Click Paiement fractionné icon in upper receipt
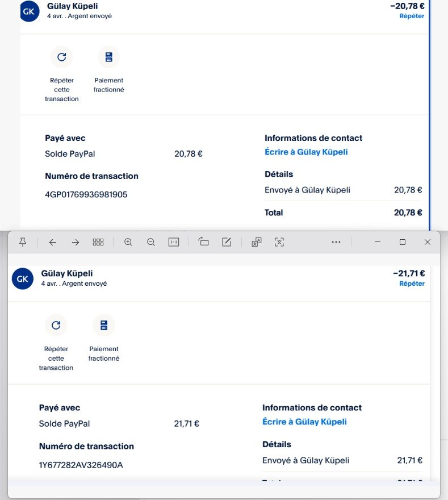 tap(108, 57)
